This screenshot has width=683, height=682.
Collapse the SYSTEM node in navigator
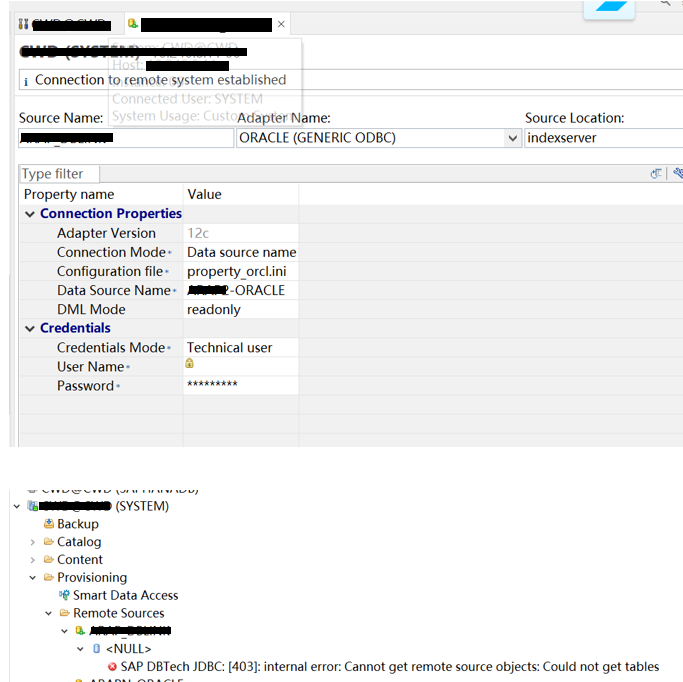pyautogui.click(x=17, y=506)
